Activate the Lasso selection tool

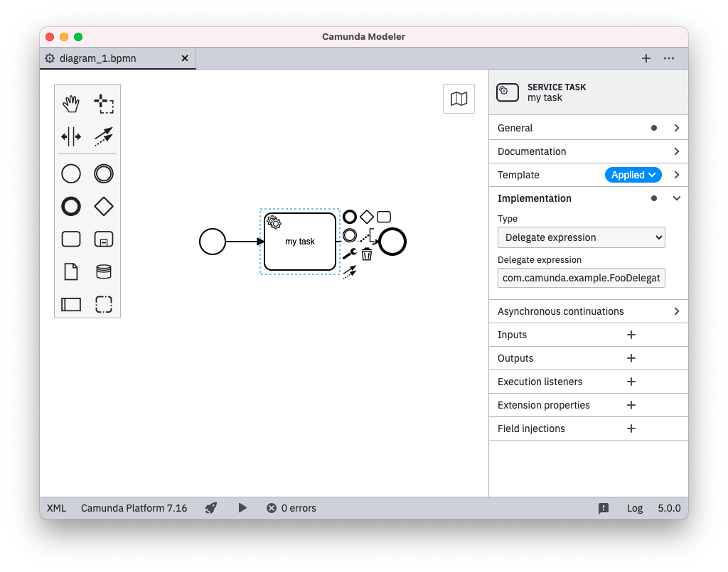coord(104,104)
